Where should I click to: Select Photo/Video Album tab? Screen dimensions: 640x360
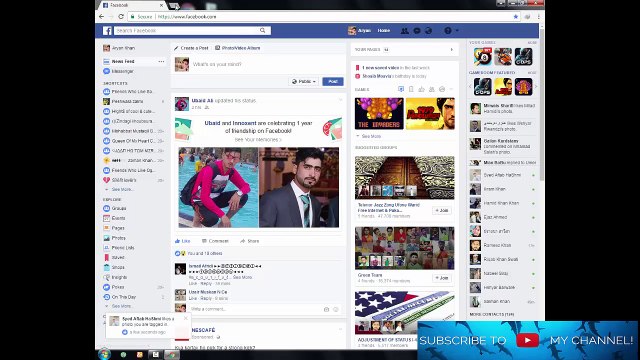point(238,48)
